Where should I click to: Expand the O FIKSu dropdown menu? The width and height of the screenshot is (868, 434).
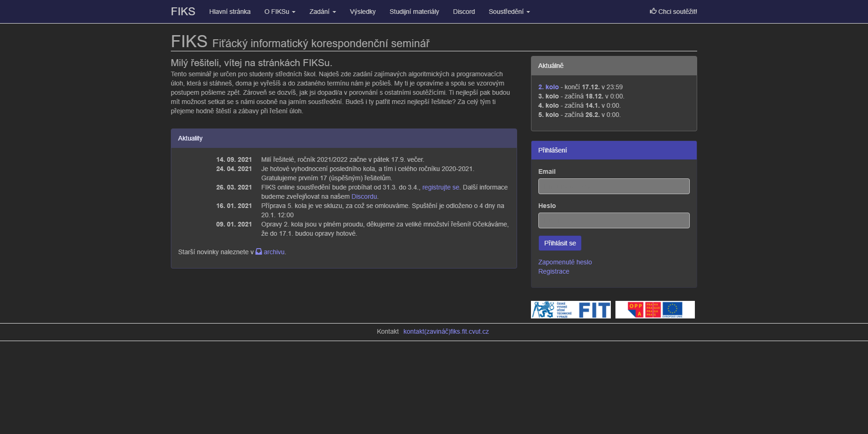point(279,12)
